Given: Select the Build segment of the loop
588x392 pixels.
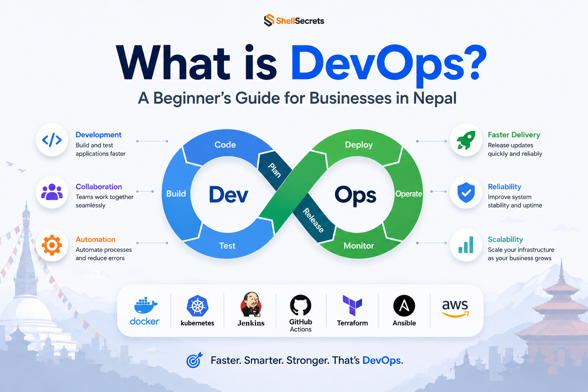Looking at the screenshot, I should 176,194.
